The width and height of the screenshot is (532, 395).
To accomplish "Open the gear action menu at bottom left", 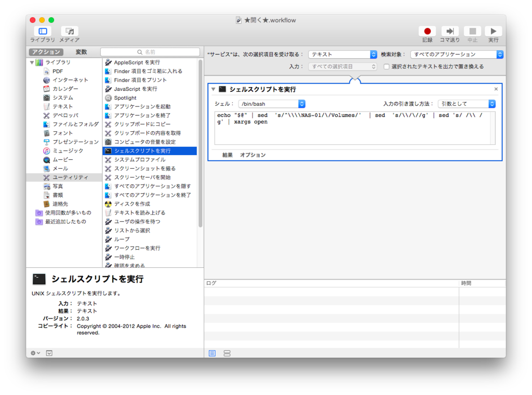I will 33,353.
